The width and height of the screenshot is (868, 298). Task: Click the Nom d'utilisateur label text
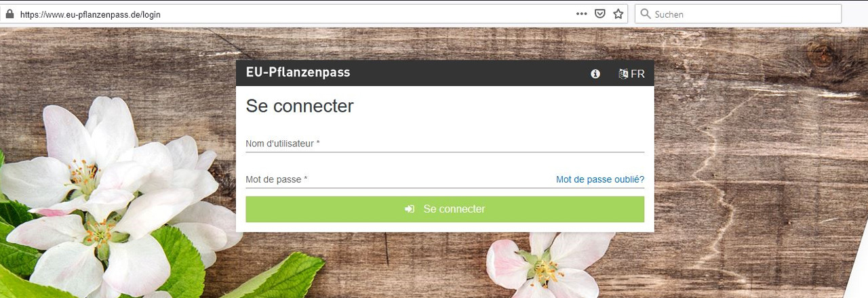tap(283, 144)
